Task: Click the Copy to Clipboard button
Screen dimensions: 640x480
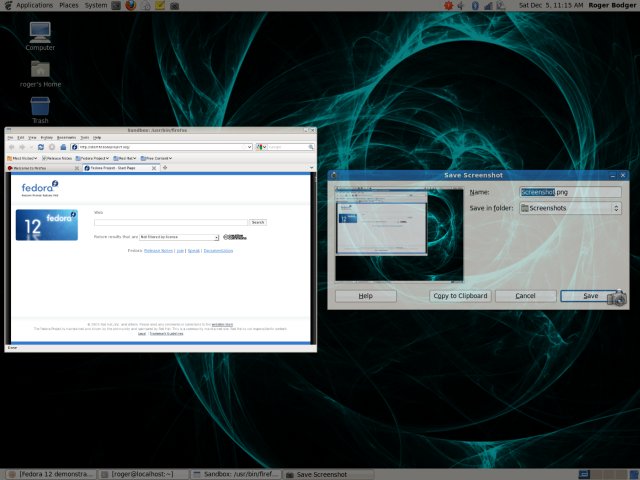Action: [x=459, y=296]
